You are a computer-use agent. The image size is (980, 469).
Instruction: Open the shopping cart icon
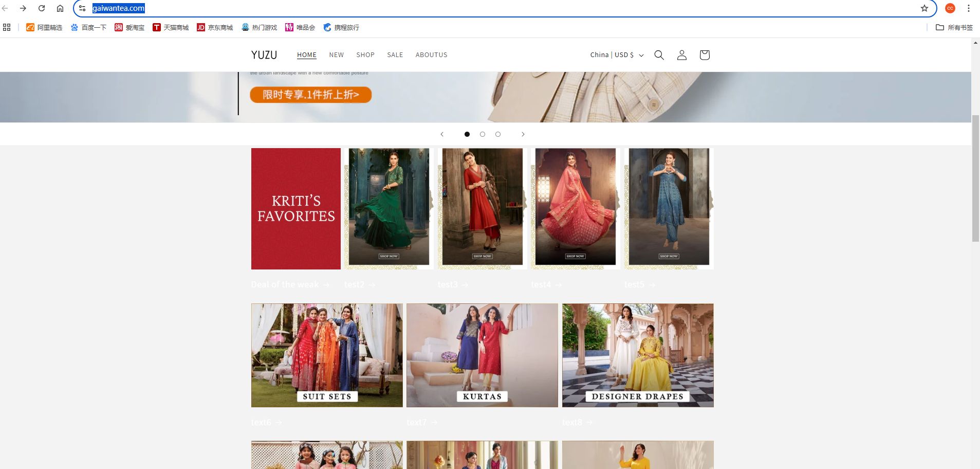pos(705,55)
